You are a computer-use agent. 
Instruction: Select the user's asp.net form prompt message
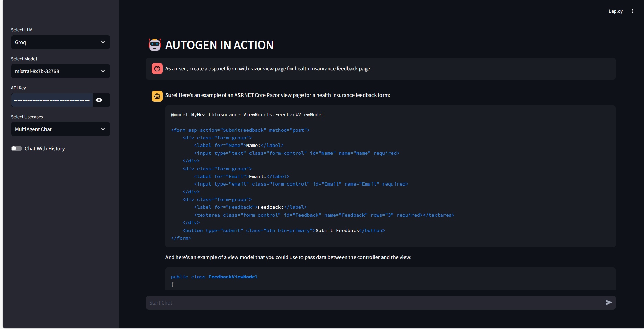click(x=267, y=69)
